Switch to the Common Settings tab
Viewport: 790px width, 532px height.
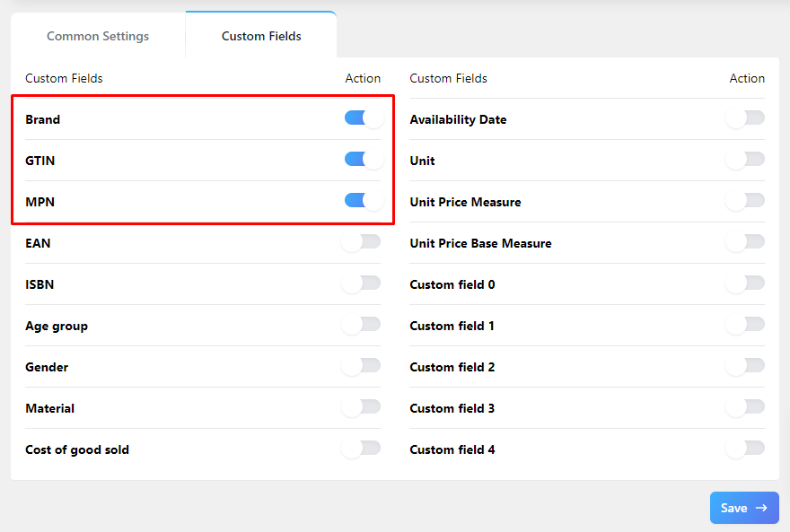[x=97, y=36]
